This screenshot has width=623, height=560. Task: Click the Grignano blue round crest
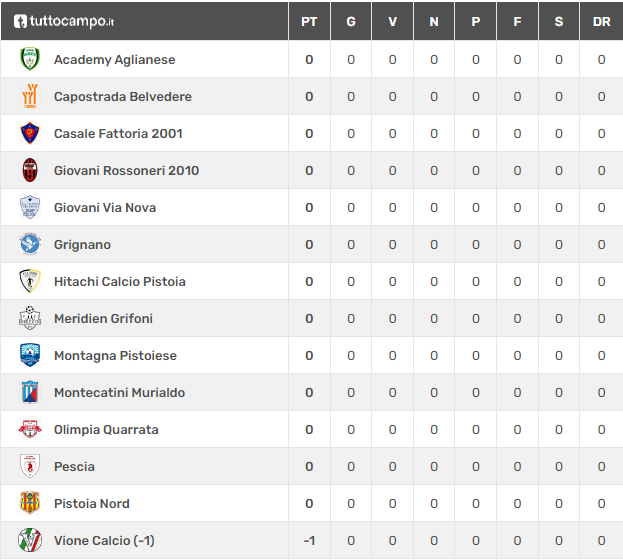tap(30, 244)
